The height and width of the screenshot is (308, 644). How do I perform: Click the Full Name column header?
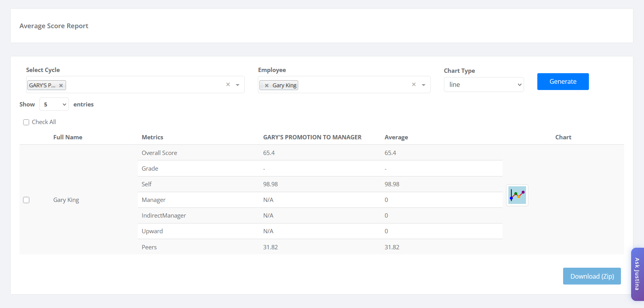click(68, 137)
